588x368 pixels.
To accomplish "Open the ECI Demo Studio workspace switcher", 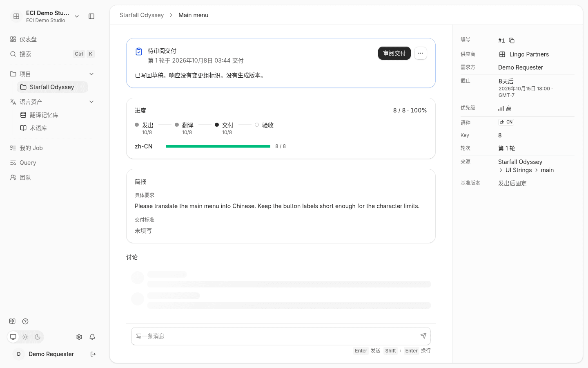I will 45,16.
